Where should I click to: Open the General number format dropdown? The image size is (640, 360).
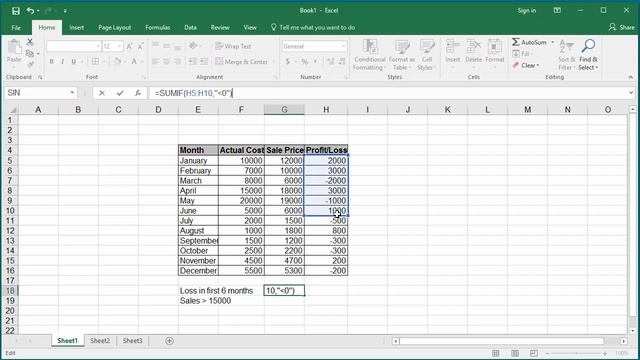(343, 47)
